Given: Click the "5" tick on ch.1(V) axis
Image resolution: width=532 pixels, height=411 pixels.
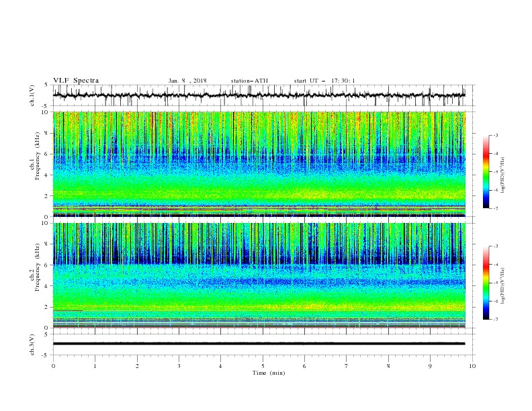Looking at the screenshot, I should [x=46, y=85].
